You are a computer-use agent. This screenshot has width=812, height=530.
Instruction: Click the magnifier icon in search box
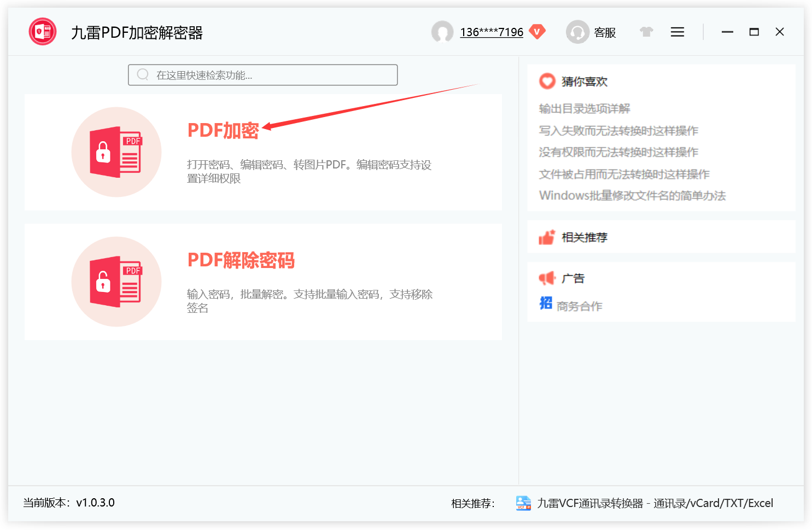click(x=143, y=74)
